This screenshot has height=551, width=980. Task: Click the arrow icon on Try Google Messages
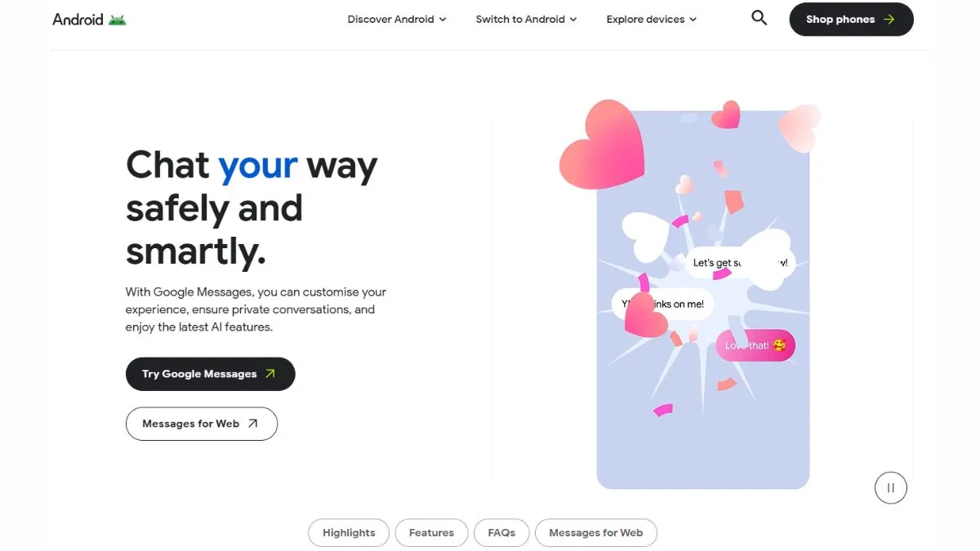pos(270,374)
